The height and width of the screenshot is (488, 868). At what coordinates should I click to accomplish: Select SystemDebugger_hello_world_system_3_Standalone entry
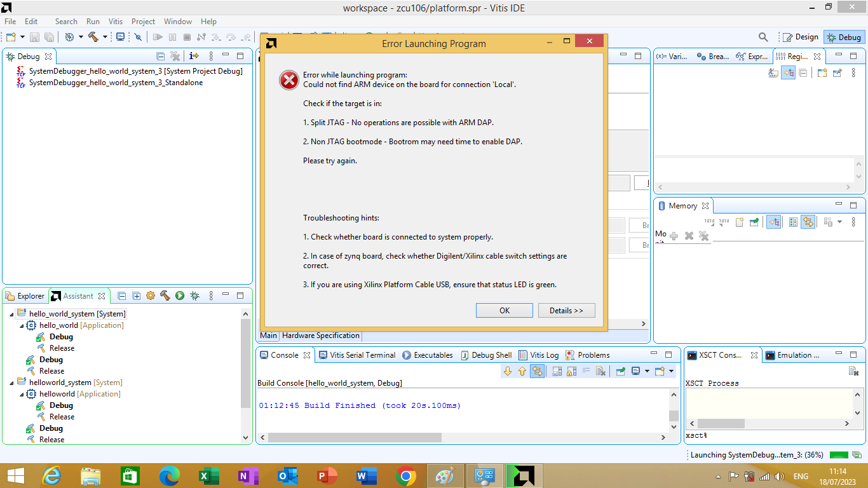point(116,83)
